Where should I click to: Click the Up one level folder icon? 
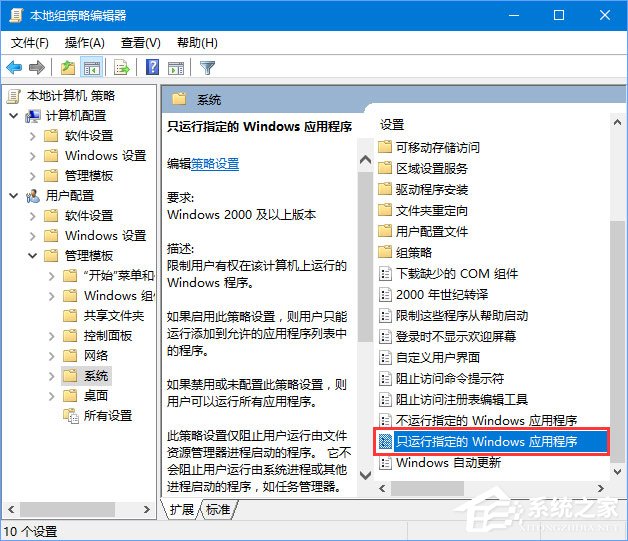[x=68, y=67]
